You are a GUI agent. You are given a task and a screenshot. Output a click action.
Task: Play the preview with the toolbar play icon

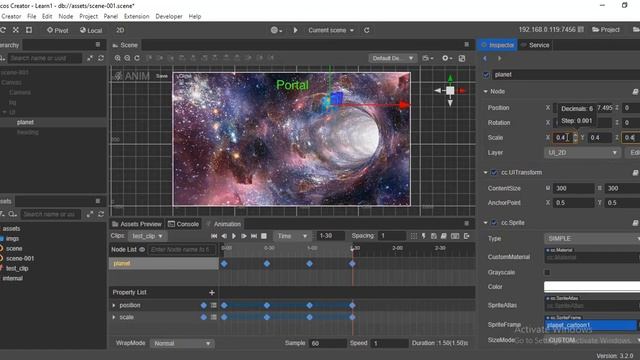(x=295, y=30)
